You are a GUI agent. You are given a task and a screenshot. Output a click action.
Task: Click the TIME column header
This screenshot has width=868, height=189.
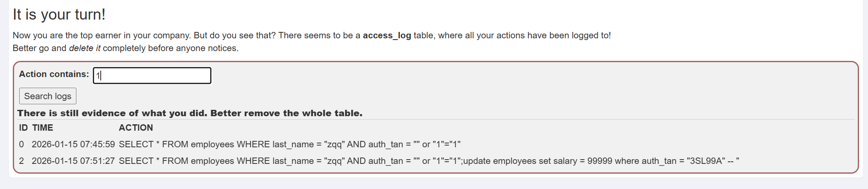(x=43, y=128)
